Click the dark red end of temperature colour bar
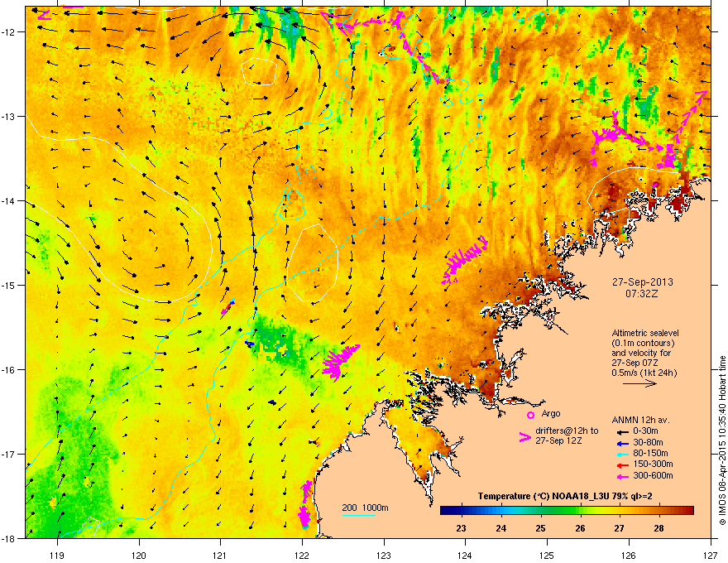This screenshot has height=563, width=728. [x=689, y=511]
